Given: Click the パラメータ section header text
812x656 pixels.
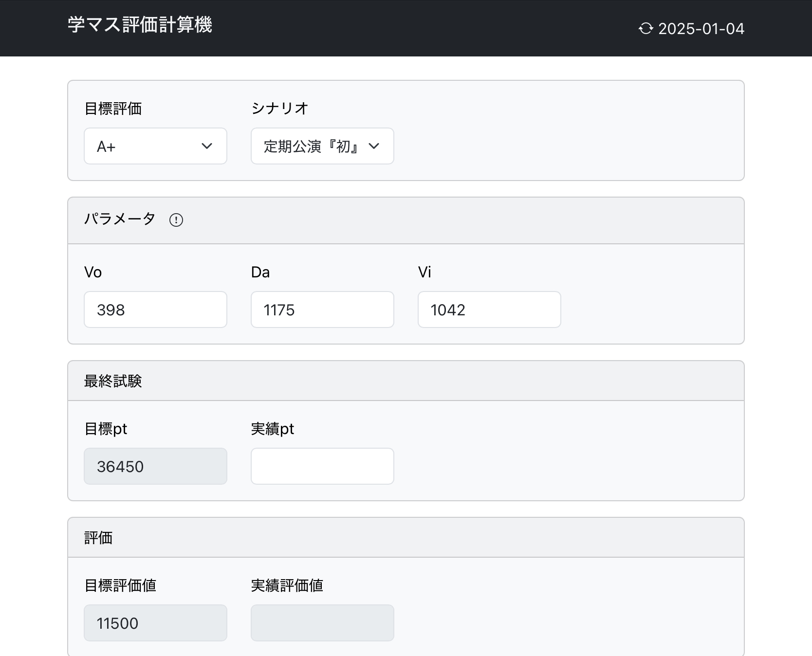Looking at the screenshot, I should [120, 219].
